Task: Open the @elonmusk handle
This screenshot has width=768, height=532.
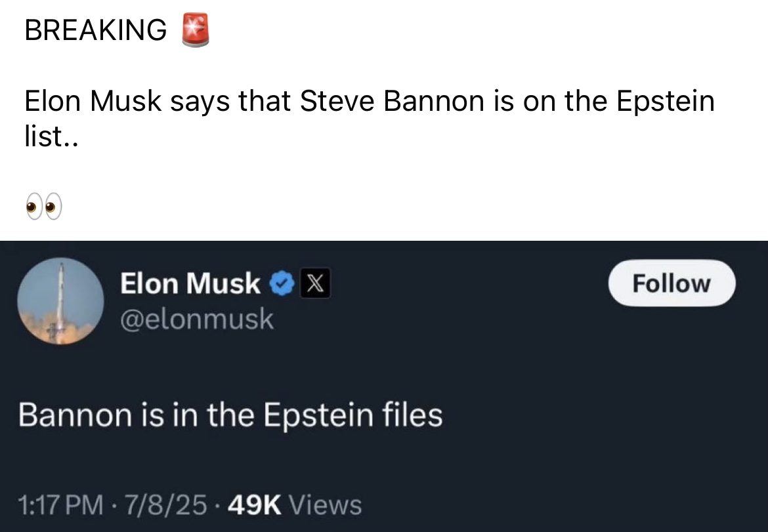Action: pos(197,319)
